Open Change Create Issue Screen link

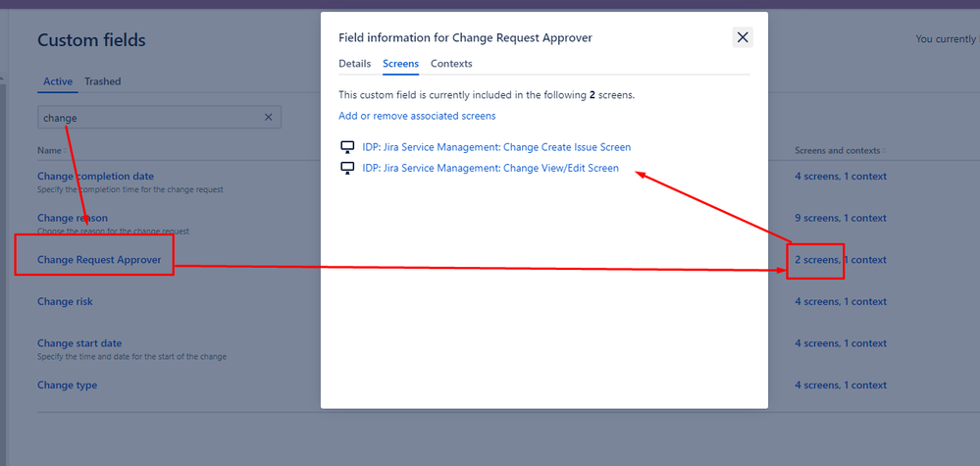point(496,147)
